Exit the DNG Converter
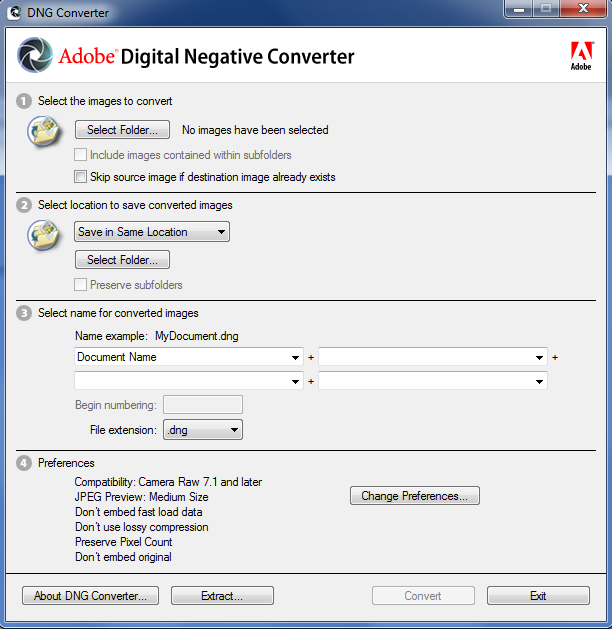Image resolution: width=612 pixels, height=629 pixels. [538, 596]
